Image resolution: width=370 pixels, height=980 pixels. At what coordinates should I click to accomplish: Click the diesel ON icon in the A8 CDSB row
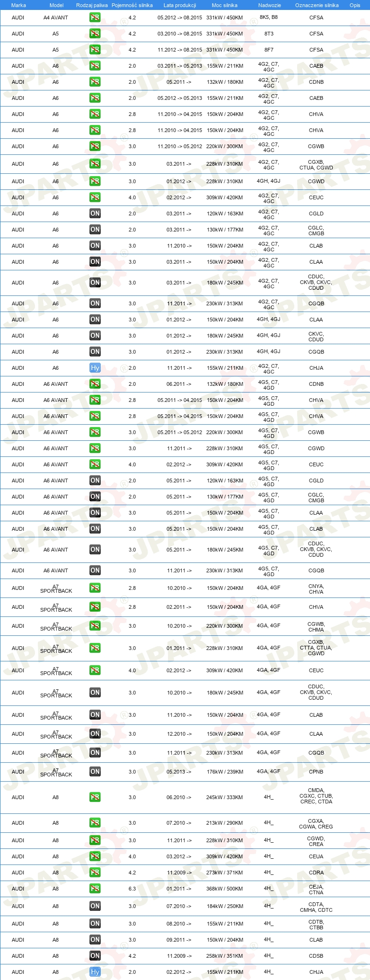coord(95,956)
